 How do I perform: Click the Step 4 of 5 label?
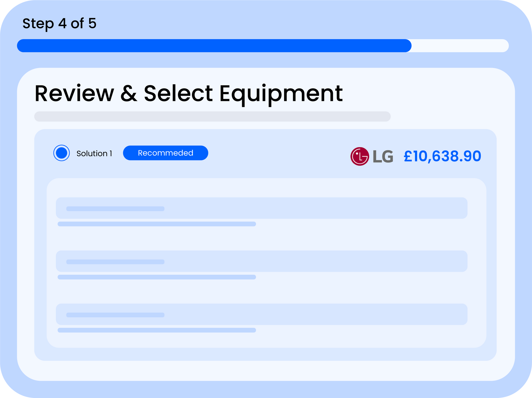pyautogui.click(x=59, y=24)
